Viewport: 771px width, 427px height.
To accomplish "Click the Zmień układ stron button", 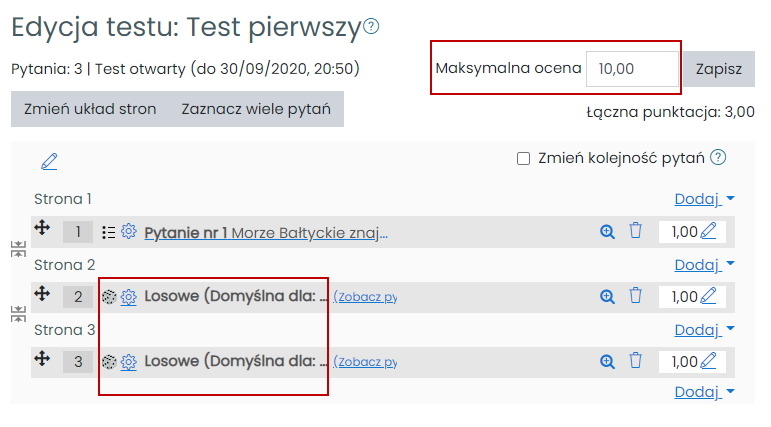I will (90, 109).
